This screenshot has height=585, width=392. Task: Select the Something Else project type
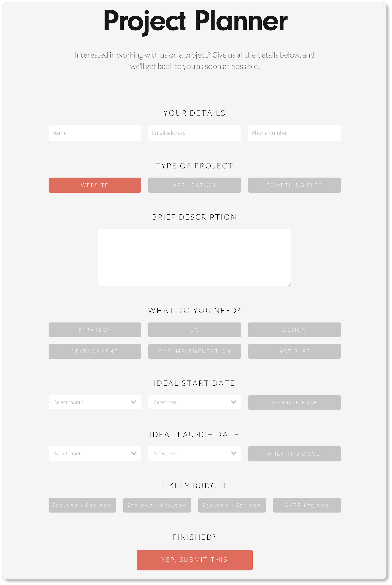tap(294, 185)
